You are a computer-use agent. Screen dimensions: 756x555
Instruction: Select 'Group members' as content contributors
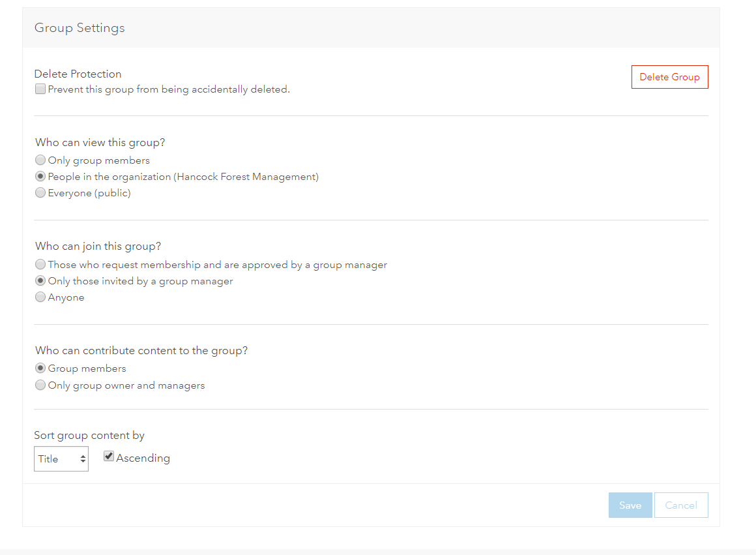[x=40, y=368]
